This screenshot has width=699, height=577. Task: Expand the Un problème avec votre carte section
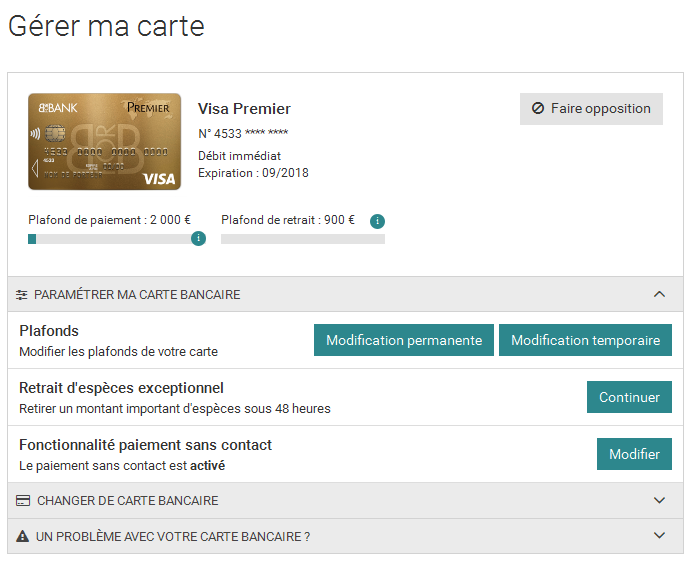[659, 536]
